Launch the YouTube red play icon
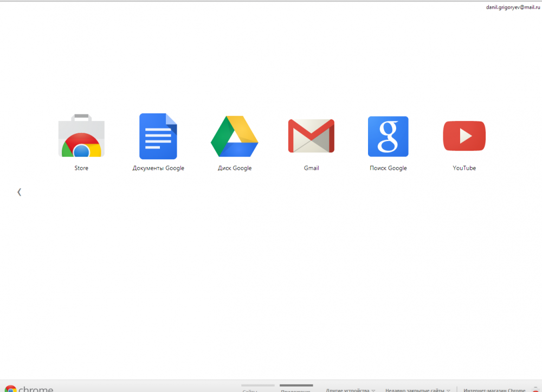 pyautogui.click(x=464, y=136)
